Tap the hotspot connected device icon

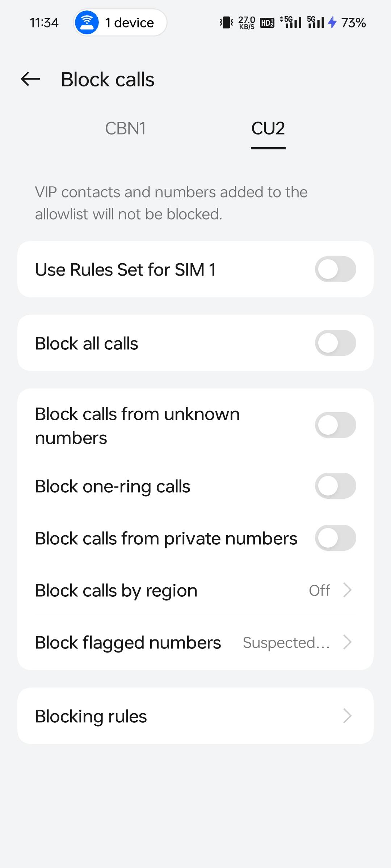coord(87,22)
